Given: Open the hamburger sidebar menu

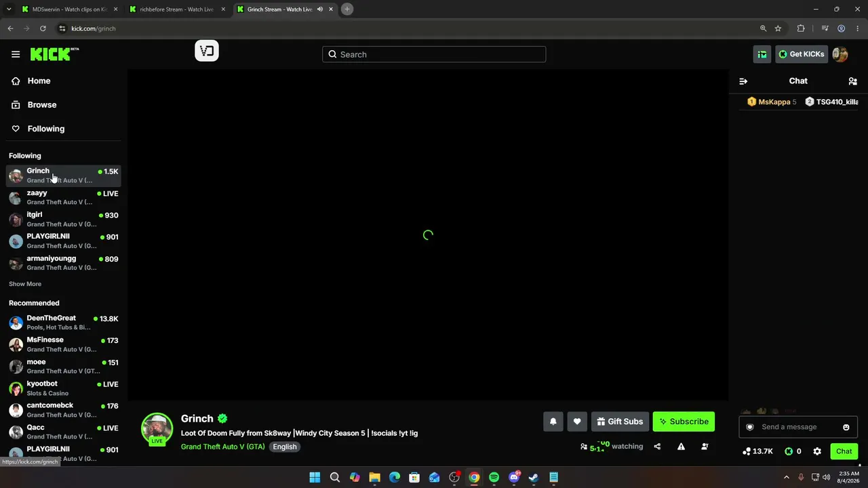Looking at the screenshot, I should coord(16,54).
